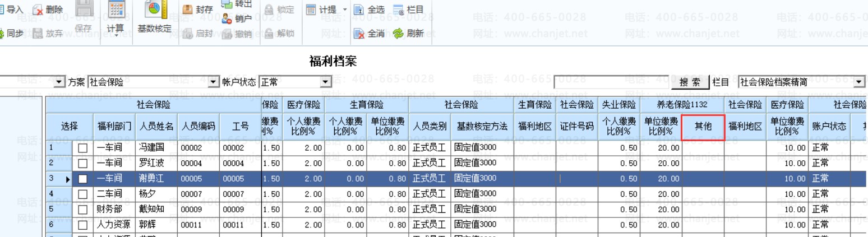Click the 封存 (Archive) toolbar icon

pos(187,10)
